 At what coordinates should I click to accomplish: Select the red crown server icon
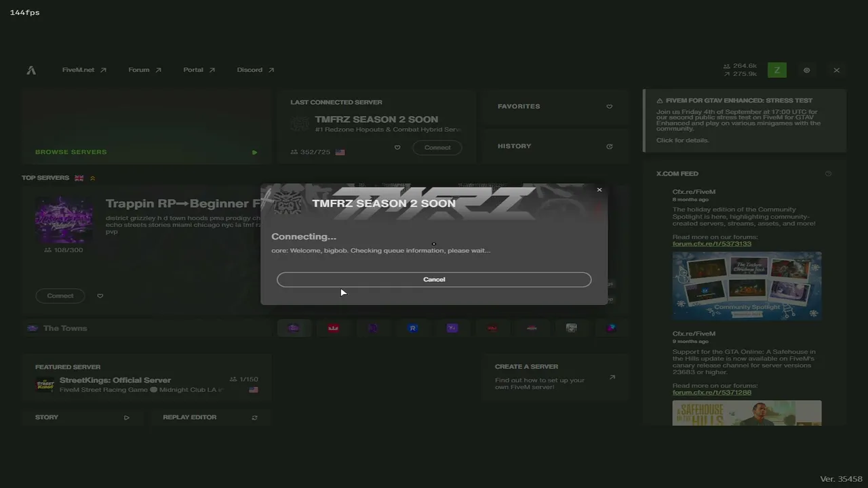click(334, 328)
